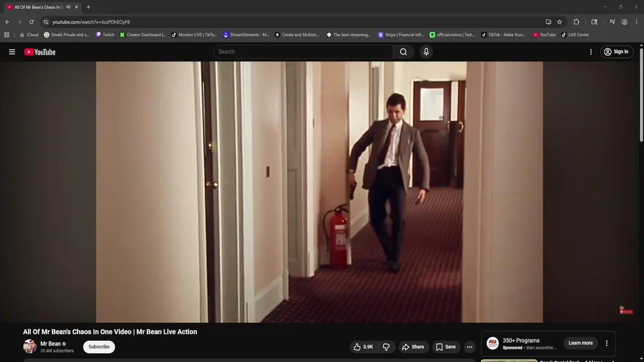644x362 pixels.
Task: Click the subscribe watermark on video corner
Action: point(625,310)
